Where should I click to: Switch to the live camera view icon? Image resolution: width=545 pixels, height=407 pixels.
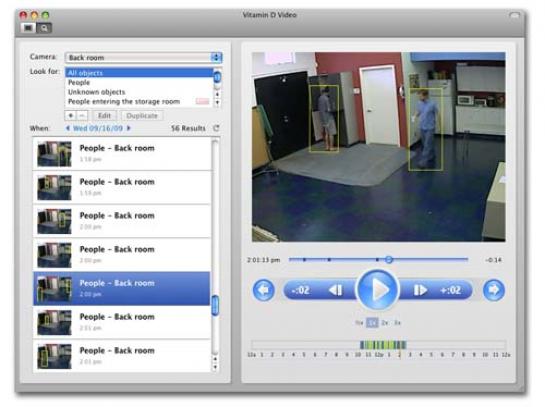pos(28,27)
